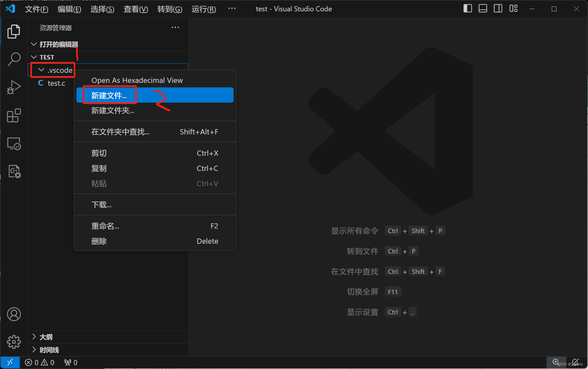This screenshot has height=369, width=588.
Task: Open the Explorer view in activity bar
Action: 14,31
